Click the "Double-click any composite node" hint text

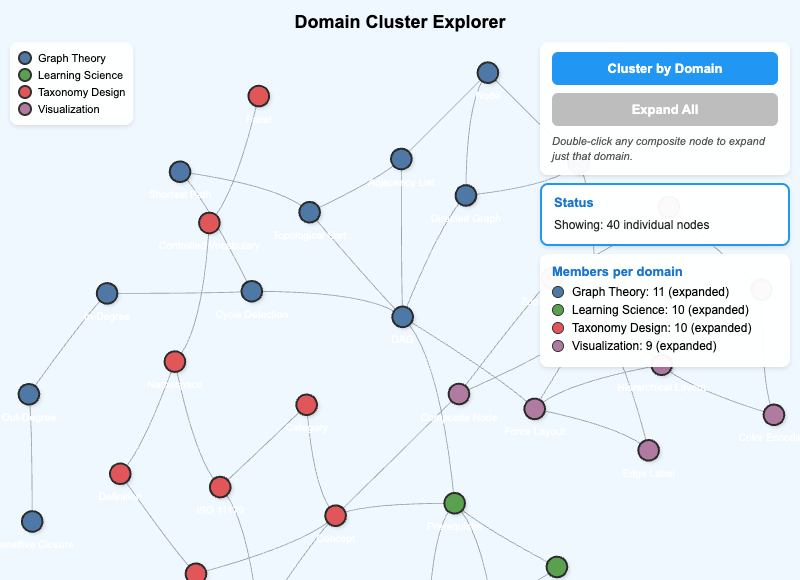(659, 148)
